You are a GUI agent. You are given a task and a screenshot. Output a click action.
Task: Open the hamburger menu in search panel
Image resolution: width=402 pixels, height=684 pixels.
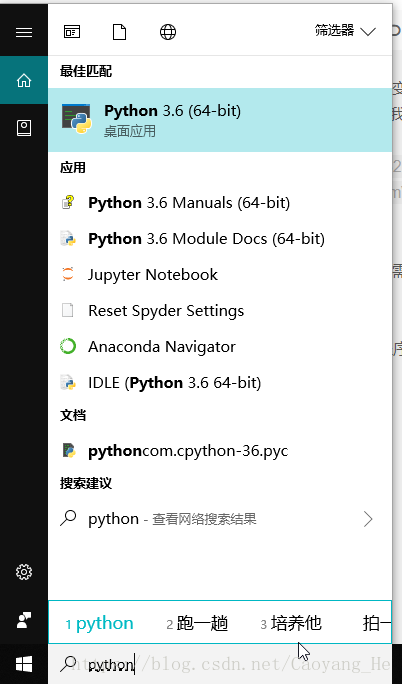pyautogui.click(x=24, y=32)
